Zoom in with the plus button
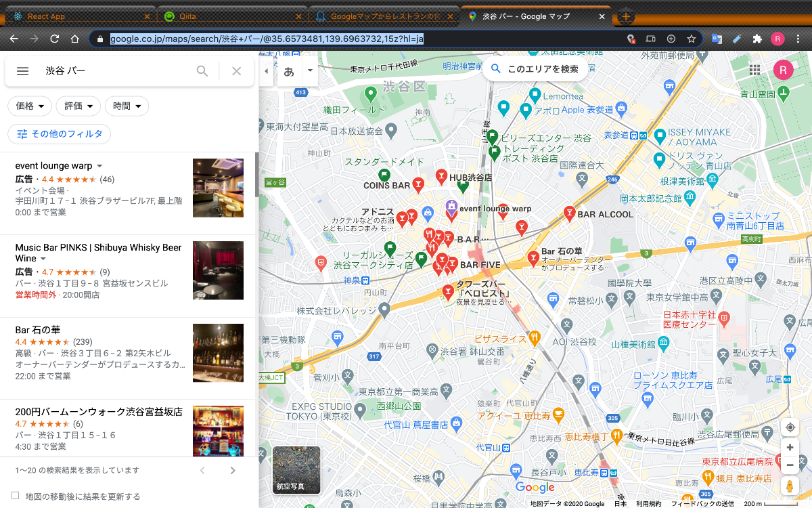812x508 pixels. coord(789,448)
